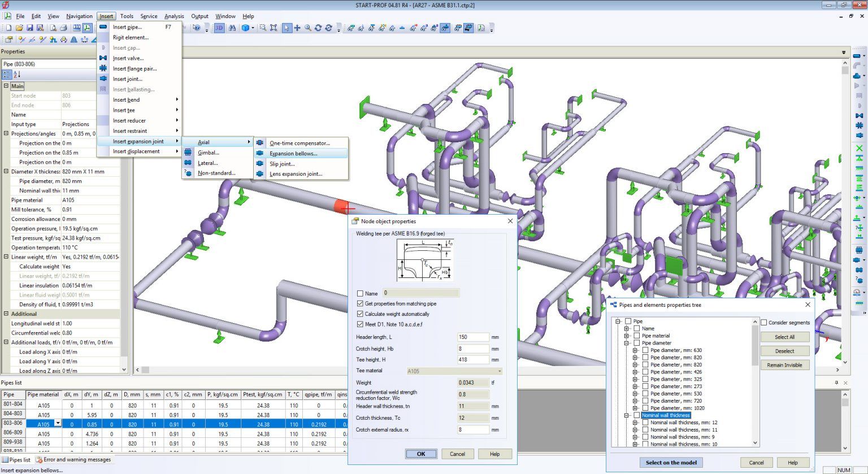This screenshot has width=868, height=474.
Task: Click the Header length input field showing 150
Action: (472, 337)
